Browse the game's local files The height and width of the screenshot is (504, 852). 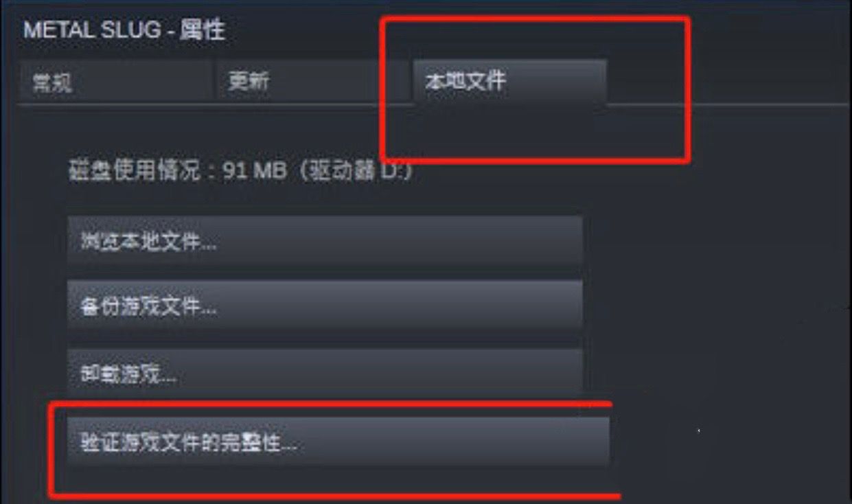[x=325, y=241]
